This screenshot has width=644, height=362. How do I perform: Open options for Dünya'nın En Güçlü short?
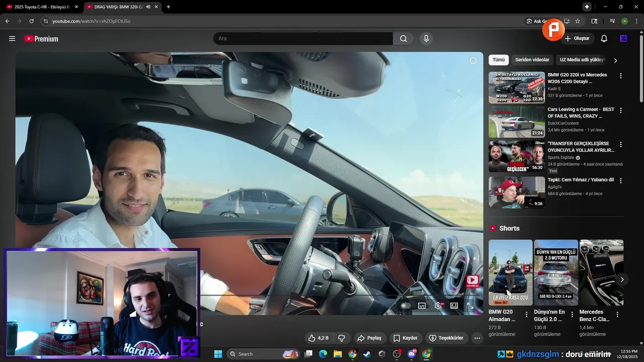click(x=572, y=314)
